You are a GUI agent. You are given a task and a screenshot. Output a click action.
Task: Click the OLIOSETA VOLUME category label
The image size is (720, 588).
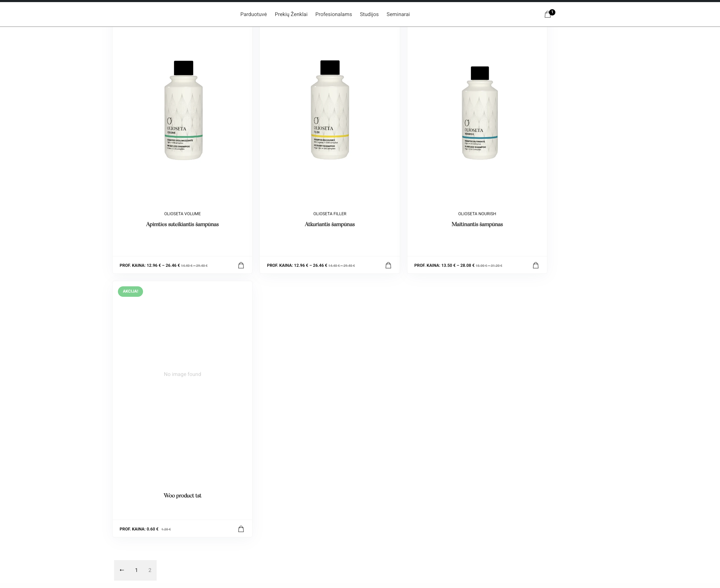(x=182, y=214)
